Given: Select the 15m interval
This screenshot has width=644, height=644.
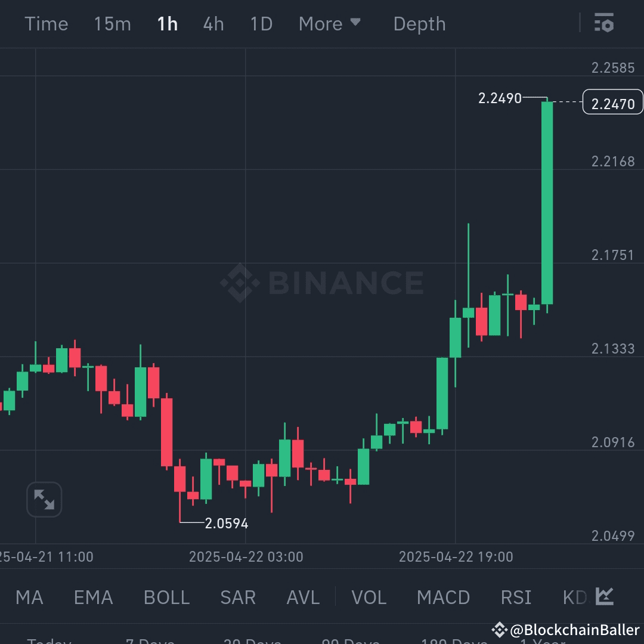Looking at the screenshot, I should (112, 23).
